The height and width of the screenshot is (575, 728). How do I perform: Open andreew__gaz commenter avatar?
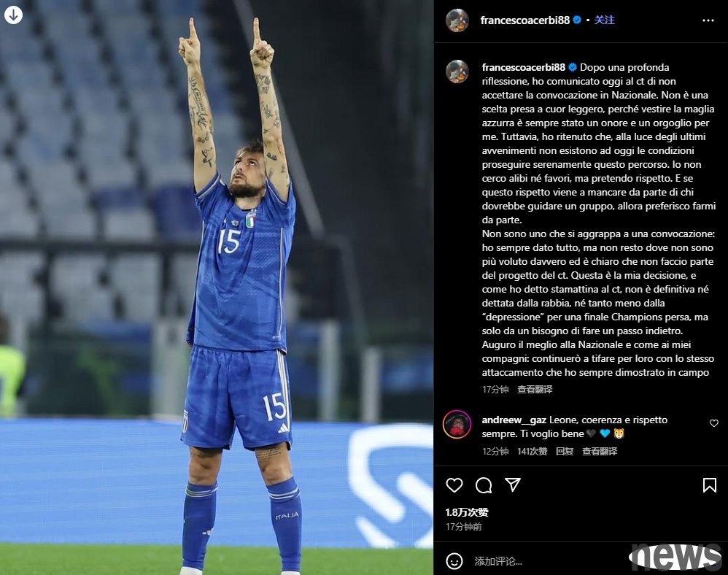457,425
